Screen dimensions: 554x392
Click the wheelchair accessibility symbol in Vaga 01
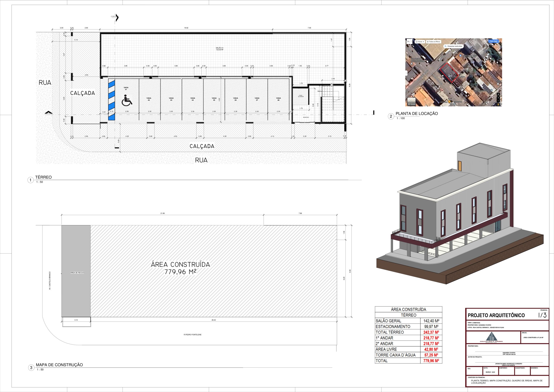coord(127,100)
